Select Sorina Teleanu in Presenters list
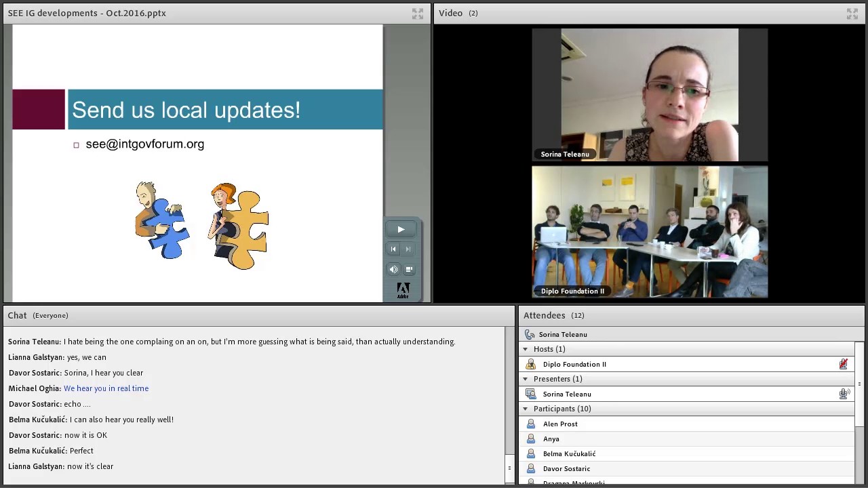 point(687,394)
